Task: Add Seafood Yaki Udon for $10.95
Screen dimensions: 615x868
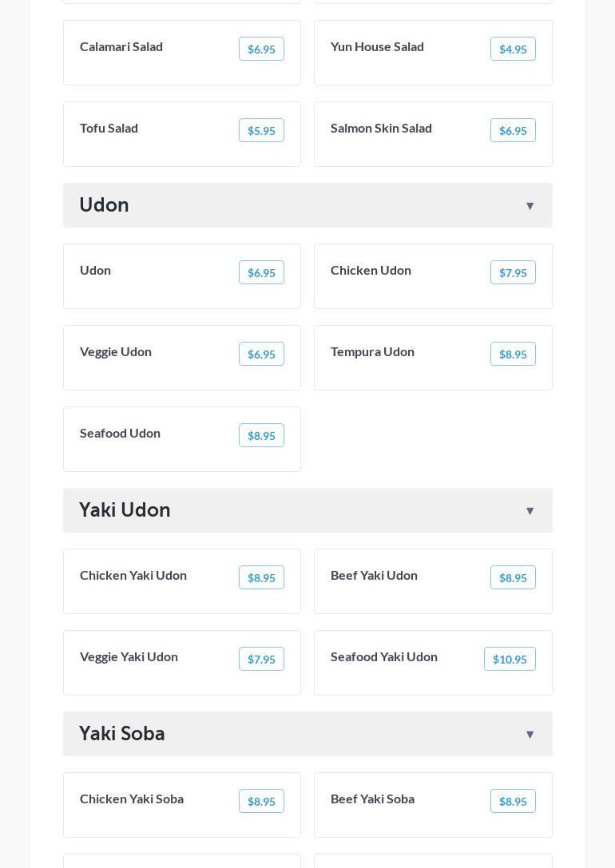Action: click(510, 660)
